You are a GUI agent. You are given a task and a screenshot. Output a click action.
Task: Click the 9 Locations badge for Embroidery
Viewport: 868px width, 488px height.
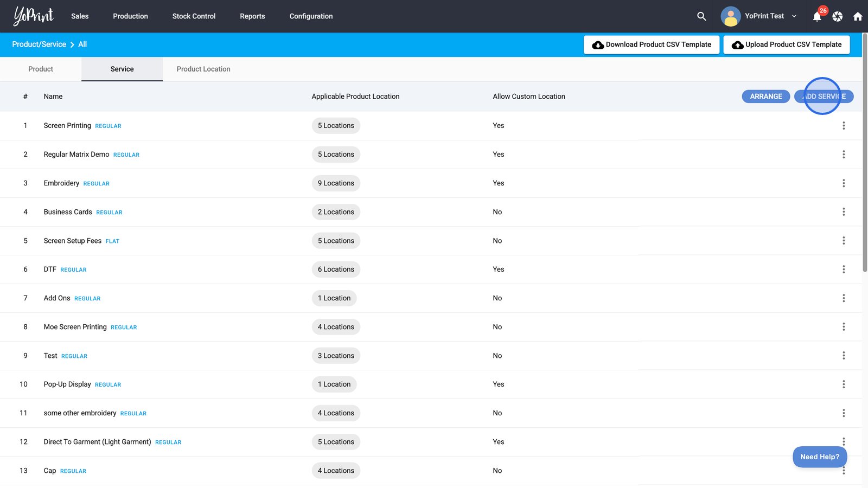pyautogui.click(x=336, y=183)
